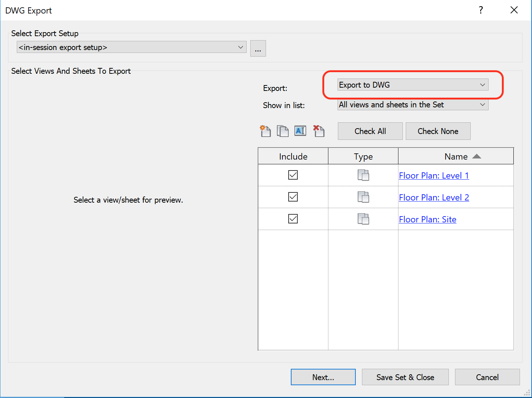The width and height of the screenshot is (532, 398).
Task: Disable Include for Floor Plan: Site
Action: pyautogui.click(x=293, y=219)
